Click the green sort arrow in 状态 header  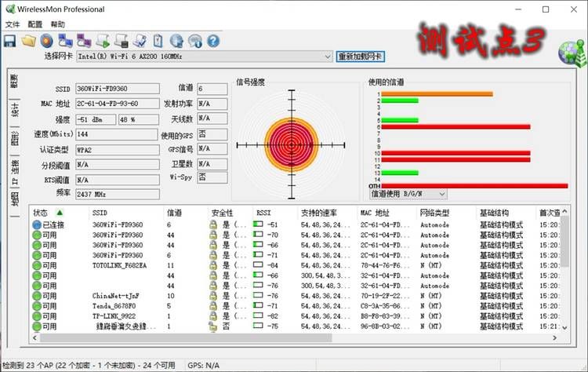tap(60, 213)
